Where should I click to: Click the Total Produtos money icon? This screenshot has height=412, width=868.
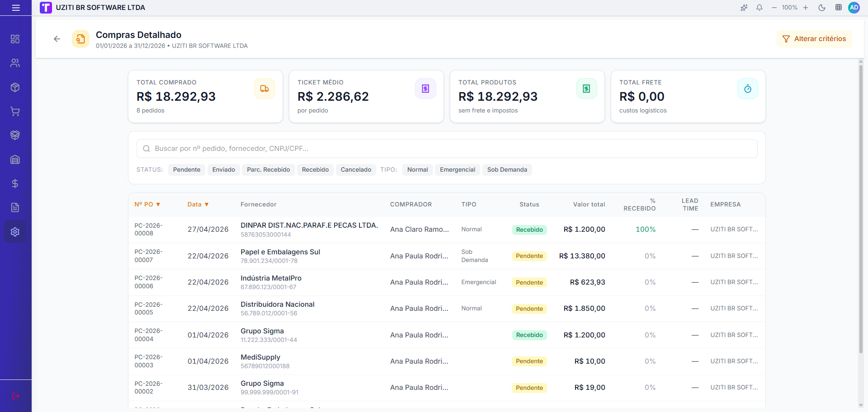pos(586,89)
